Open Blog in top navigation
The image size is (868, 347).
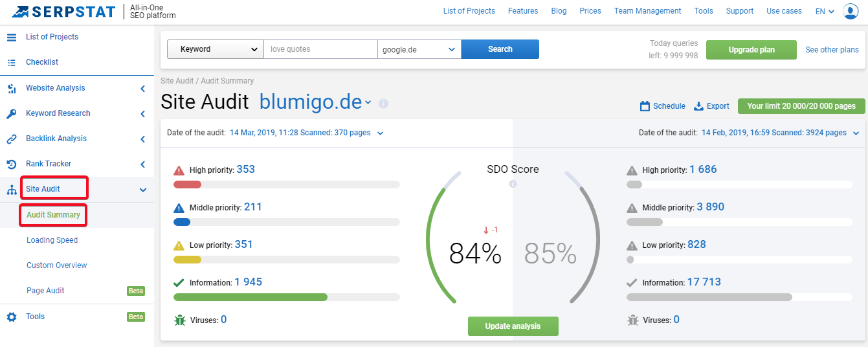click(x=559, y=11)
